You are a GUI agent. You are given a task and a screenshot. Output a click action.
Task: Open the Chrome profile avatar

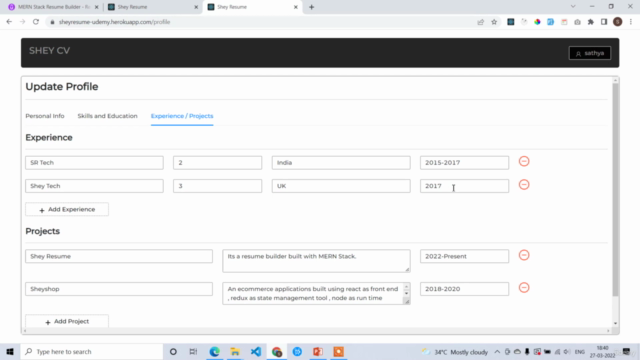coord(618,22)
